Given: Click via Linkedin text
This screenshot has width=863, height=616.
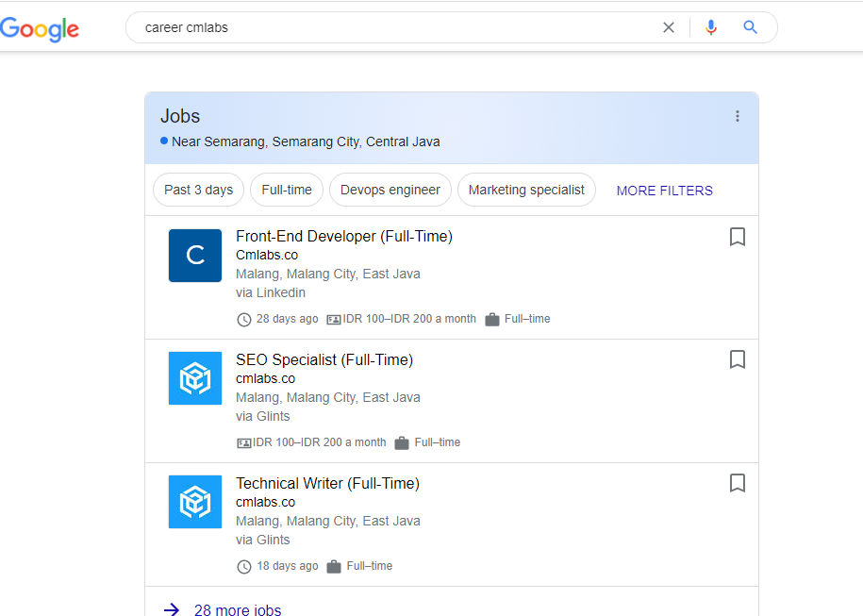Looking at the screenshot, I should (x=271, y=292).
